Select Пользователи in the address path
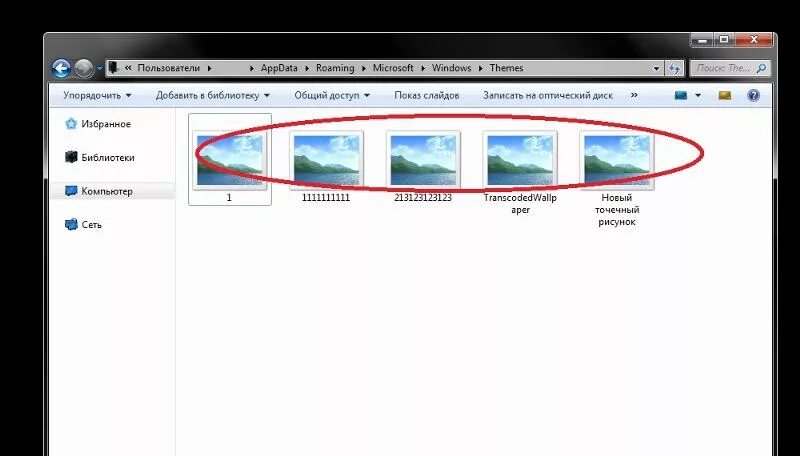This screenshot has height=456, width=800. coord(168,68)
